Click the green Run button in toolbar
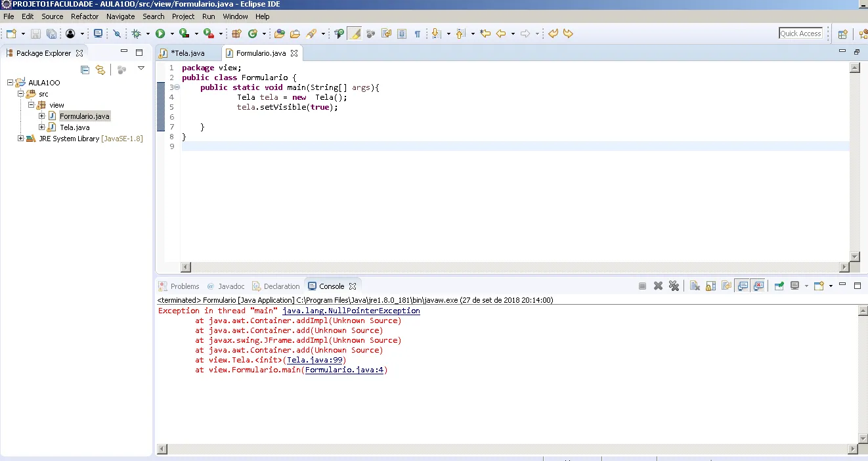 [160, 33]
